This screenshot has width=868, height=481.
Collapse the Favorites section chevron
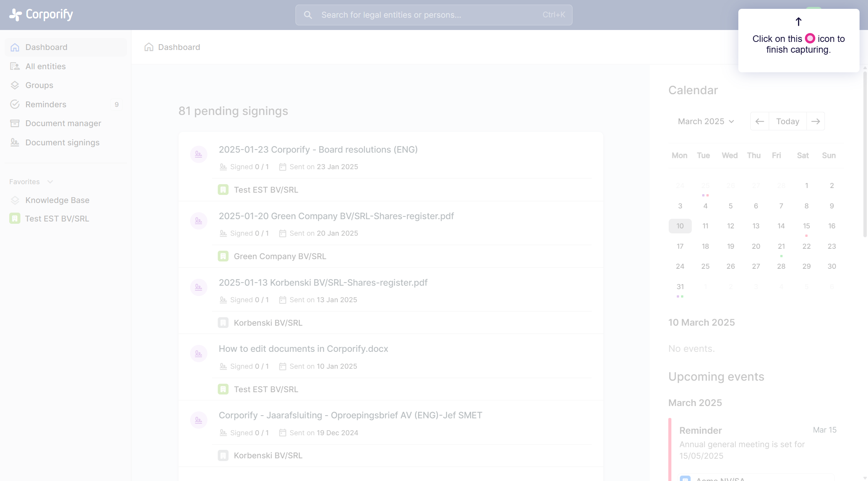tap(50, 182)
